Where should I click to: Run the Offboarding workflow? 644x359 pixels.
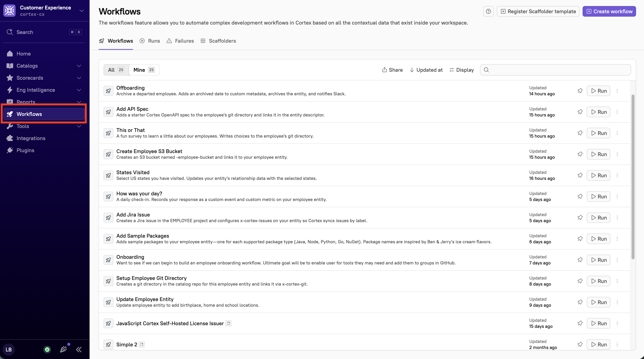click(598, 91)
